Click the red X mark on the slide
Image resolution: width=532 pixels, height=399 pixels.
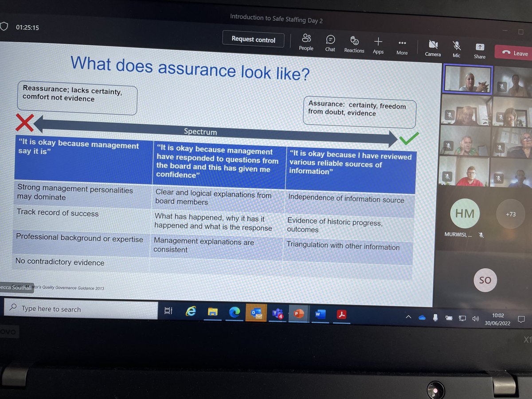[24, 122]
